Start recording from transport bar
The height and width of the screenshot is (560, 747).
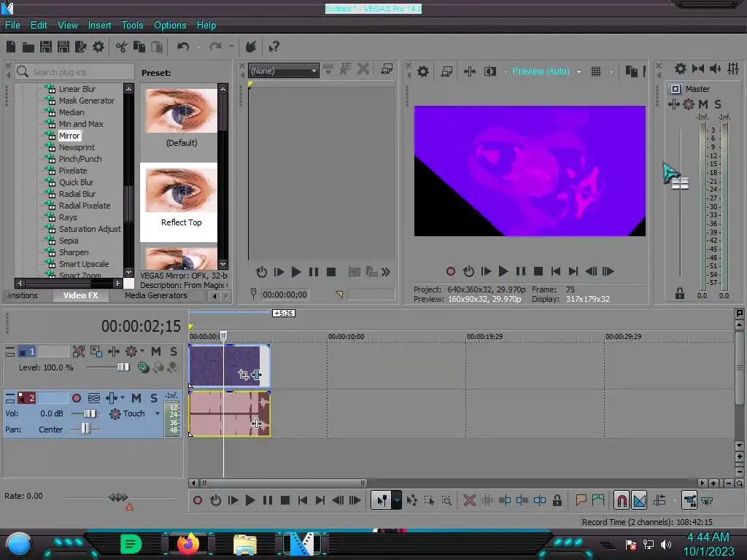point(198,500)
